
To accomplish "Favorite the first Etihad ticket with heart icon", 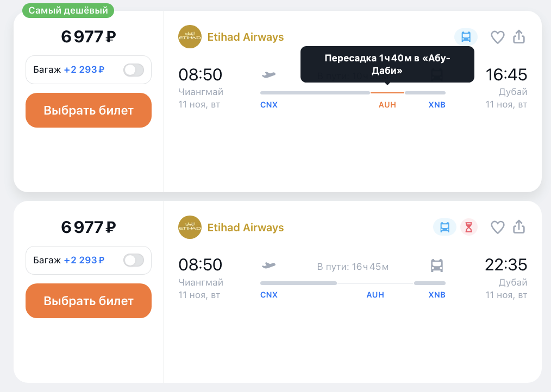I will coord(498,37).
